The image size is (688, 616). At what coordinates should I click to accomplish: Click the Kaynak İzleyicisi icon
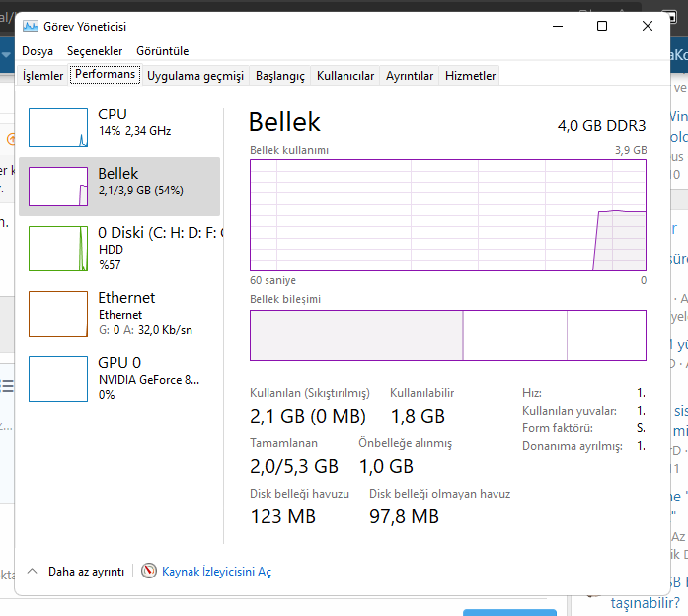(x=149, y=571)
